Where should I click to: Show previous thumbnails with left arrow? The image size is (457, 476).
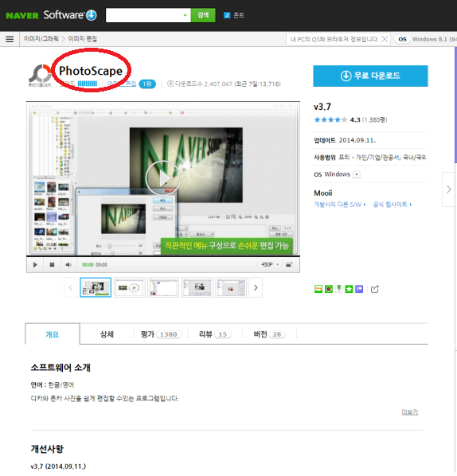(70, 287)
